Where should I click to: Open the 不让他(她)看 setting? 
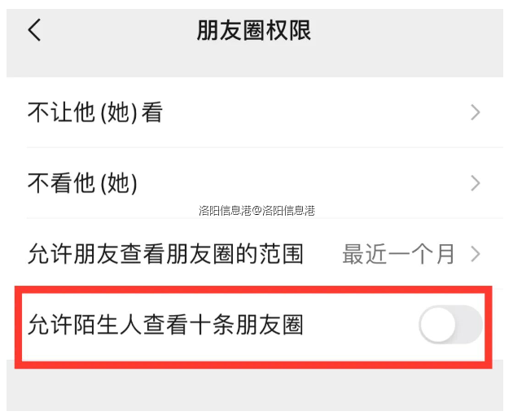pyautogui.click(x=95, y=113)
